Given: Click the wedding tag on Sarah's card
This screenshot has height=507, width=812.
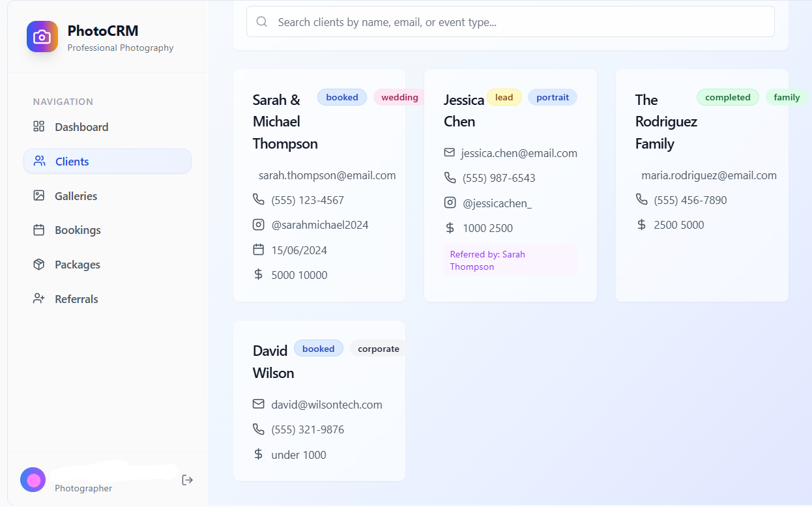Looking at the screenshot, I should coord(399,97).
